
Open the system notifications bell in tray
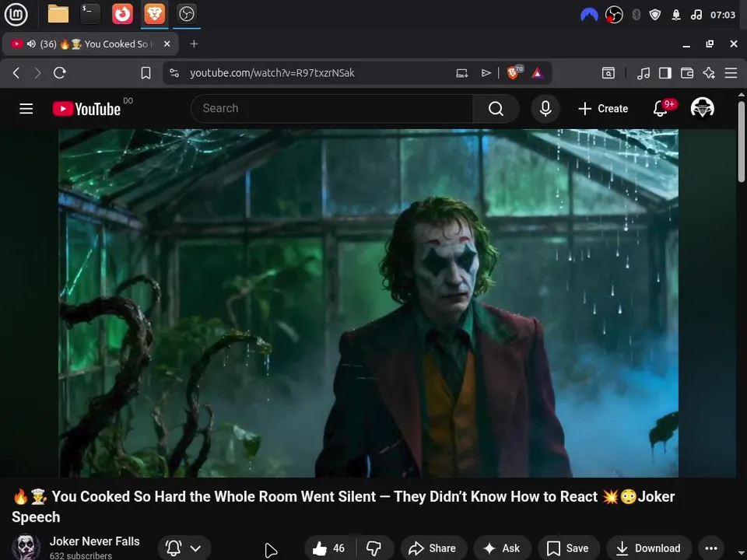coord(675,15)
